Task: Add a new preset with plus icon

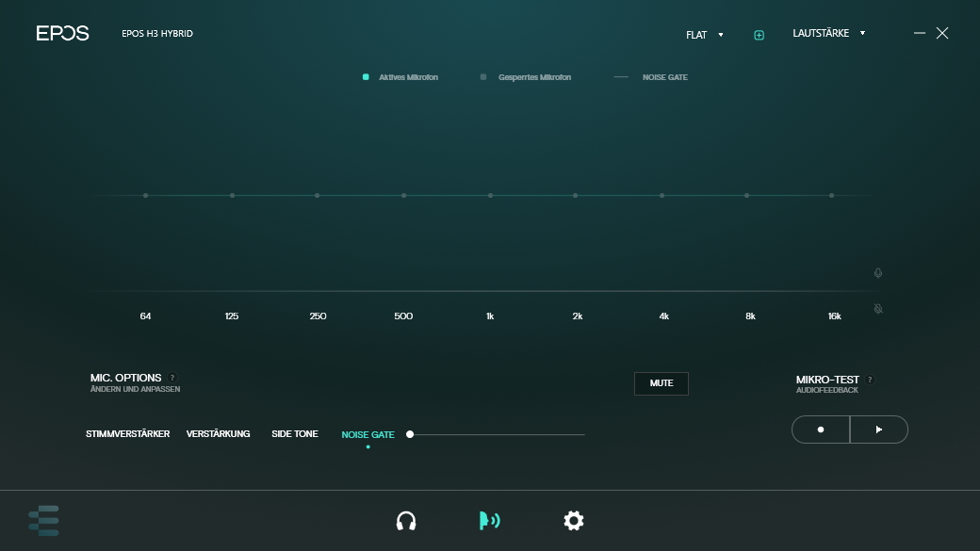Action: [x=759, y=35]
